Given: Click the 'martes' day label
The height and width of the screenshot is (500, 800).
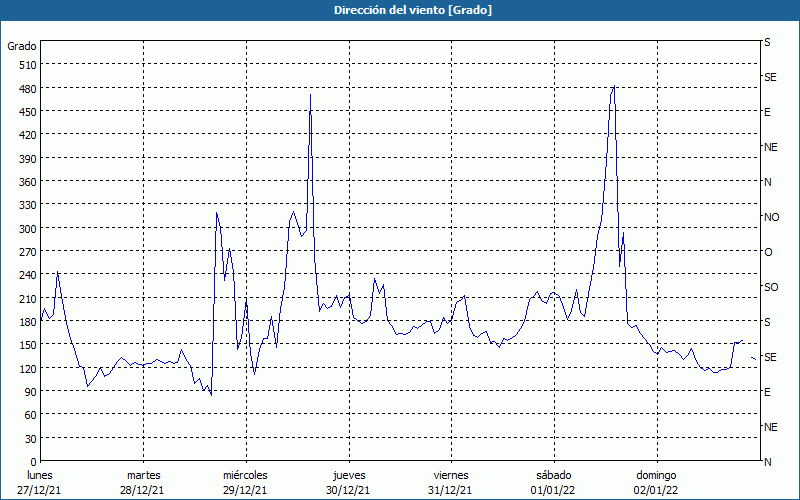Looking at the screenshot, I should 144,475.
